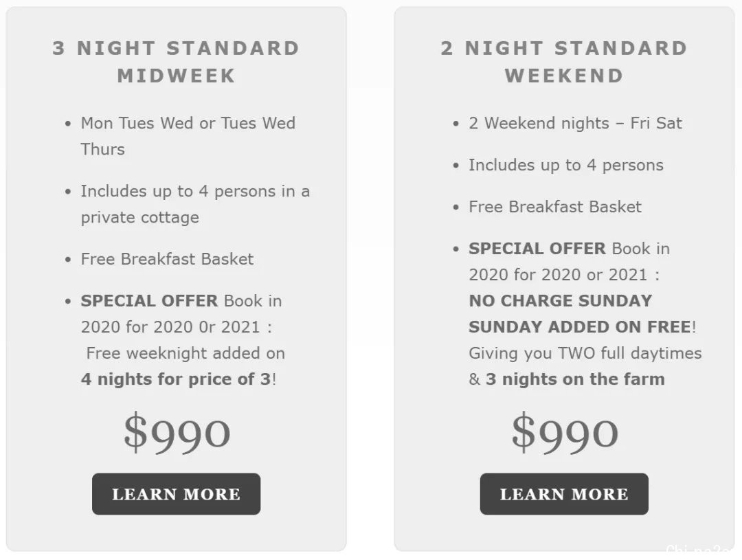Viewport: 742px width, 560px height.
Task: Click bold SPECIAL OFFER text in midweek card
Action: [x=149, y=300]
